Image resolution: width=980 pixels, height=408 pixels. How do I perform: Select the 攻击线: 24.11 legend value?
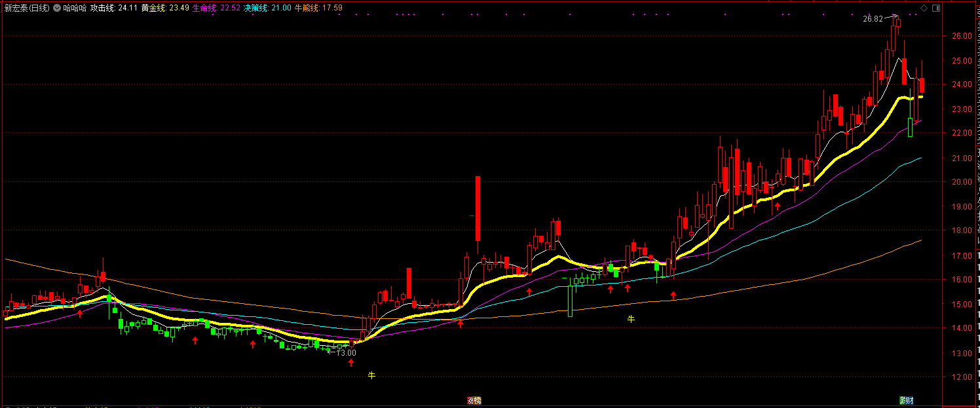tap(114, 8)
